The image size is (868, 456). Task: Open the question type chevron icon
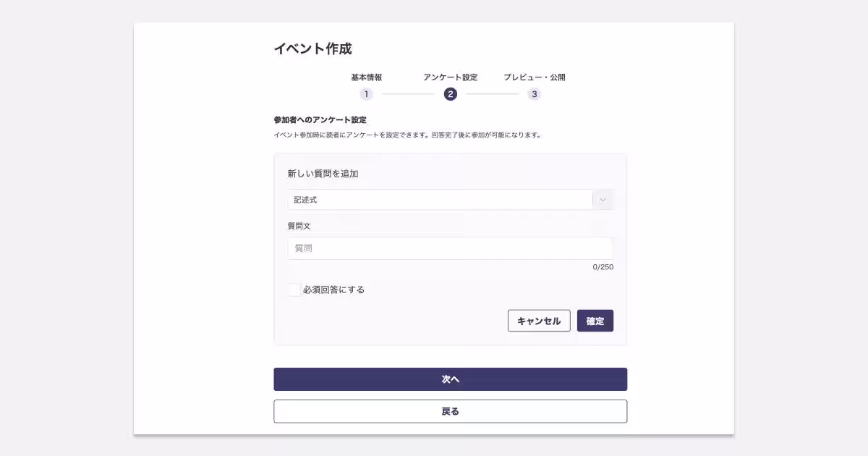pyautogui.click(x=602, y=199)
